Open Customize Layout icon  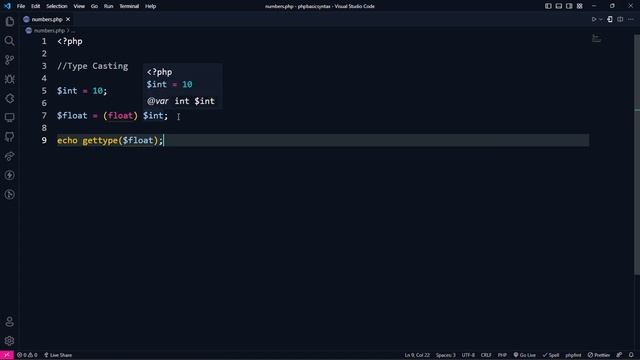click(580, 6)
